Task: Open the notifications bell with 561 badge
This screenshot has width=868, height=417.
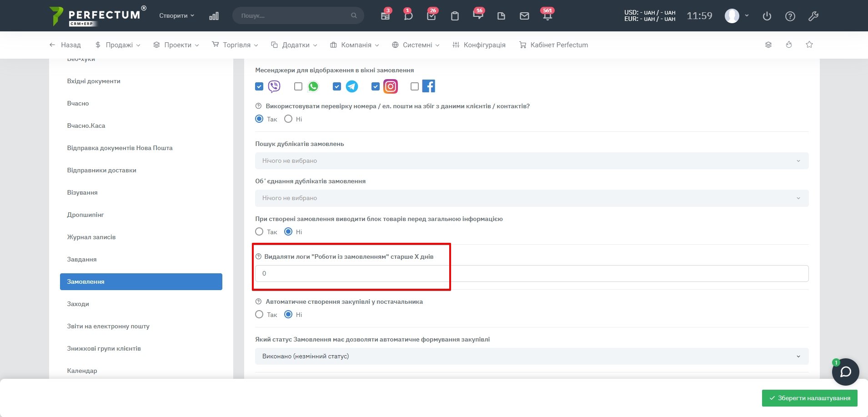Action: [x=547, y=16]
